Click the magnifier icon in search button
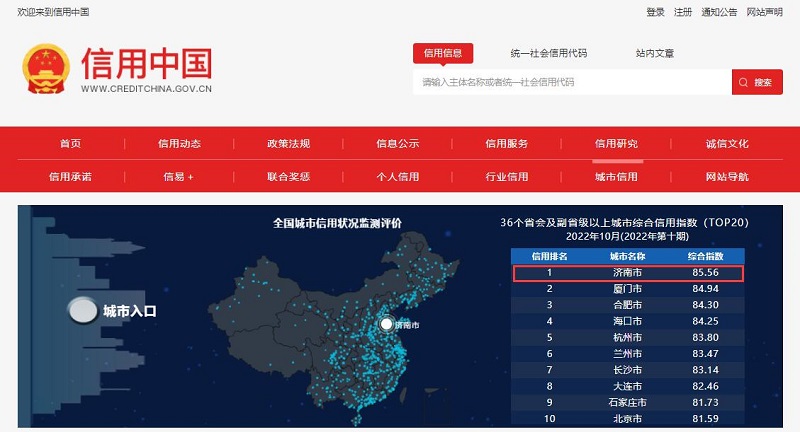 click(x=743, y=82)
